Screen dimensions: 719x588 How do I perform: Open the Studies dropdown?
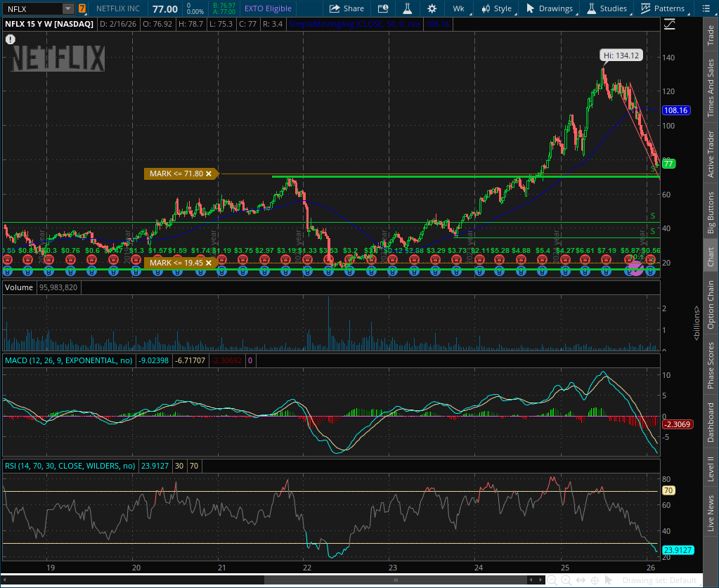pyautogui.click(x=607, y=8)
